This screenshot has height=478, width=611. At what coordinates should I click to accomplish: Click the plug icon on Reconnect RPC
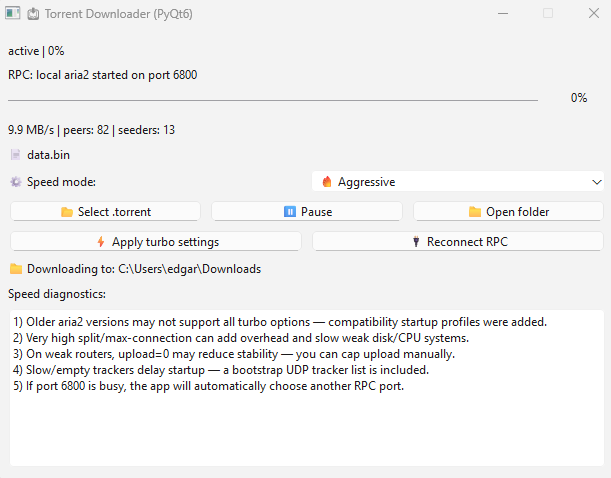tap(415, 242)
